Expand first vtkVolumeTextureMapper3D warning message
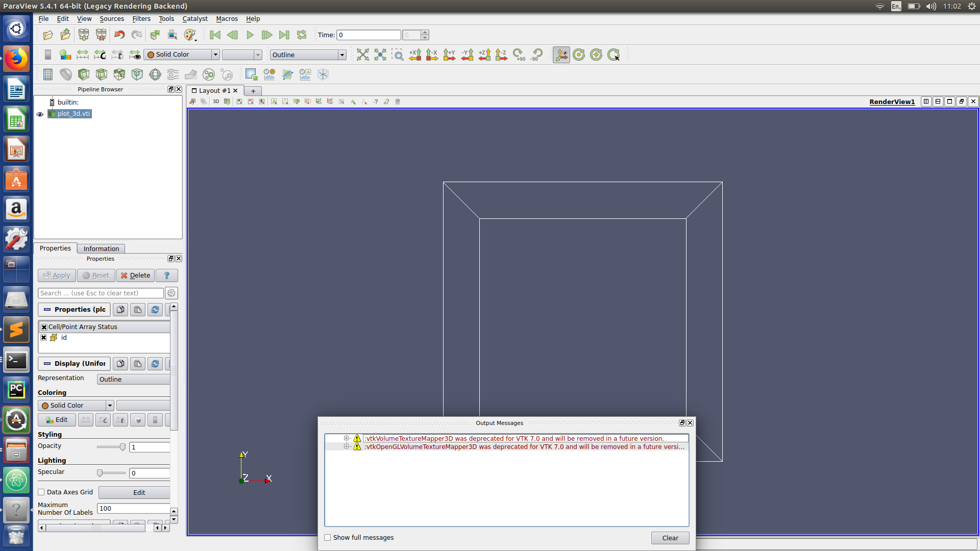The width and height of the screenshot is (980, 551). pos(346,438)
